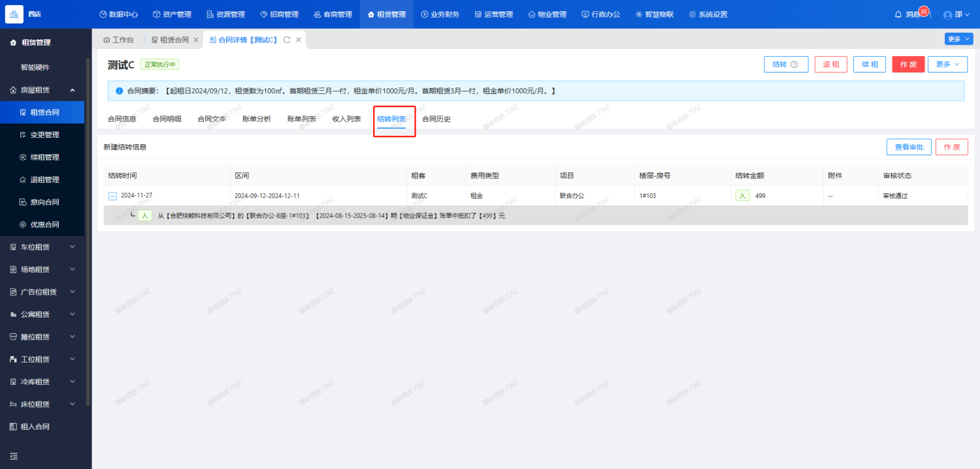Click the refresh icon on 合同详情 tab
This screenshot has width=980, height=469.
point(286,40)
